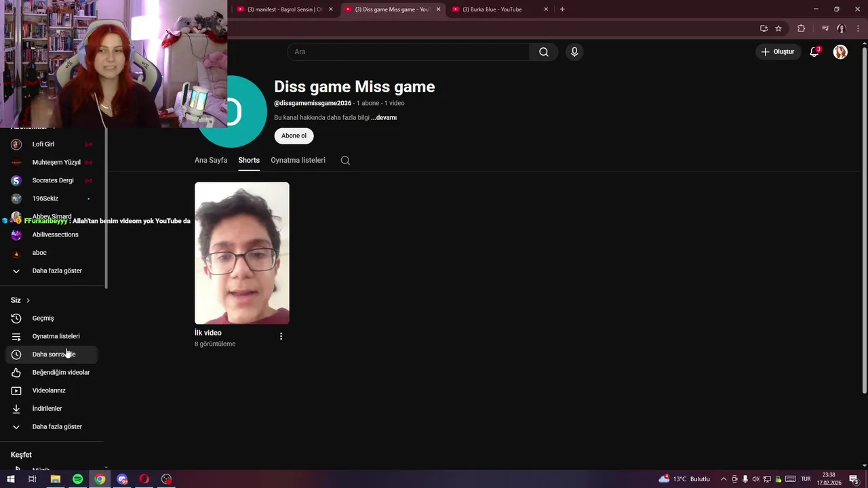Click the Muhteşem Yüzyıl live indicator
This screenshot has height=488, width=868.
click(x=88, y=163)
